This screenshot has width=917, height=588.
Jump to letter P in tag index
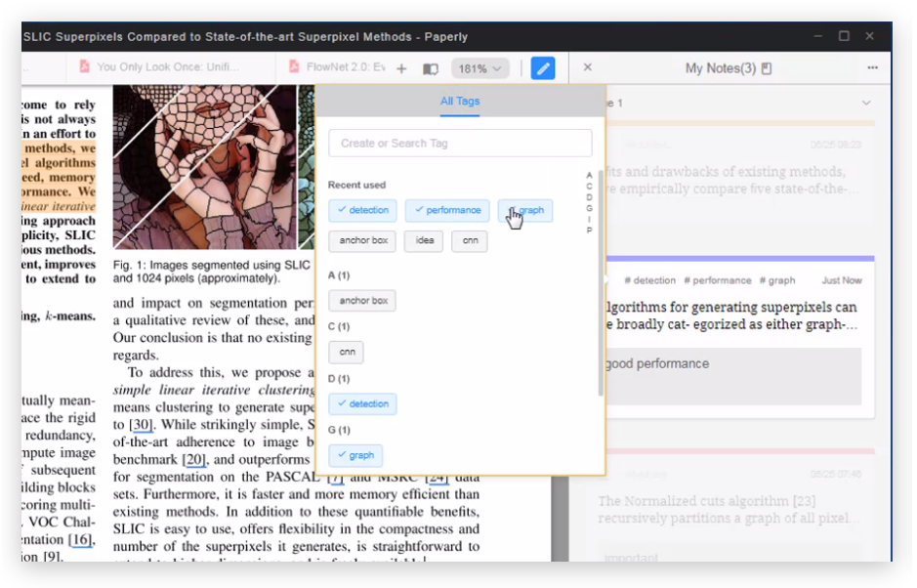click(x=589, y=230)
